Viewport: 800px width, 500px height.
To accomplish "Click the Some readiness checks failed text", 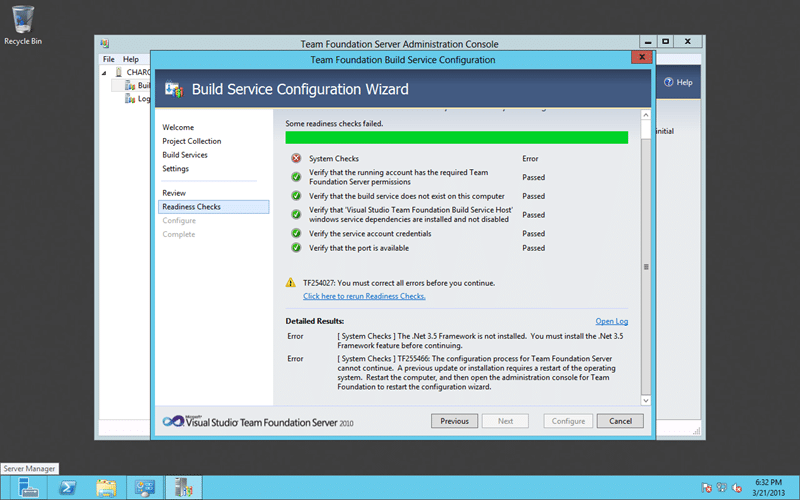I will coord(334,123).
